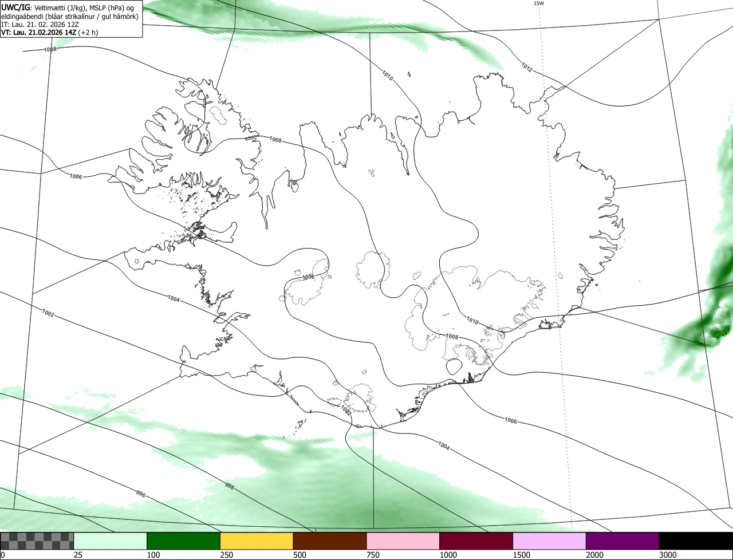
Task: Select the brown 500–750 legend swatch
Action: point(330,541)
